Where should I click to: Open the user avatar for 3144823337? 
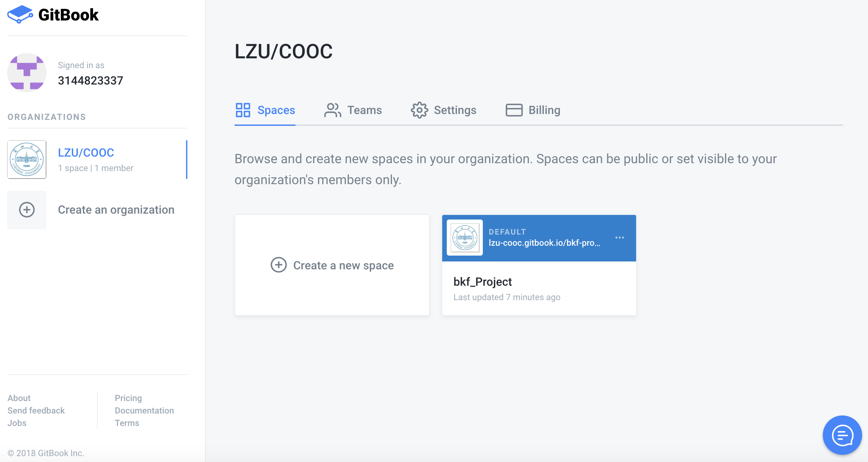[27, 73]
